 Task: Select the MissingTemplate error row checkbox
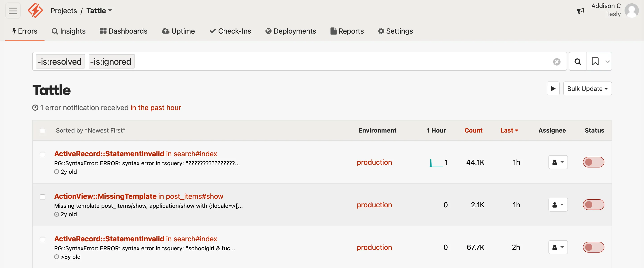click(x=43, y=197)
